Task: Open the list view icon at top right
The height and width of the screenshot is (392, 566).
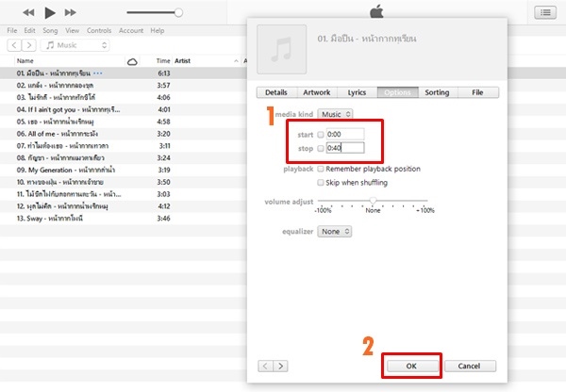Action: point(545,12)
